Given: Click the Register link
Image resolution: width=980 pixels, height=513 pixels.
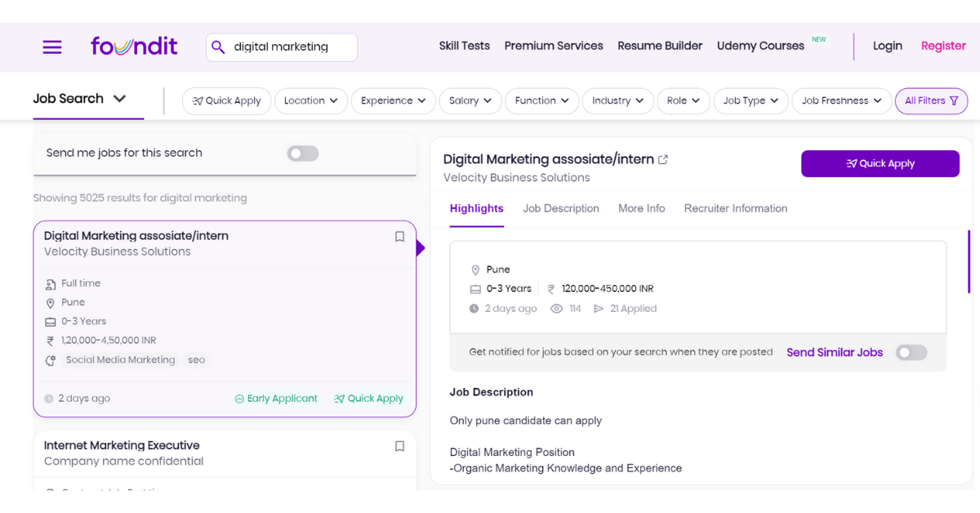Looking at the screenshot, I should (943, 47).
